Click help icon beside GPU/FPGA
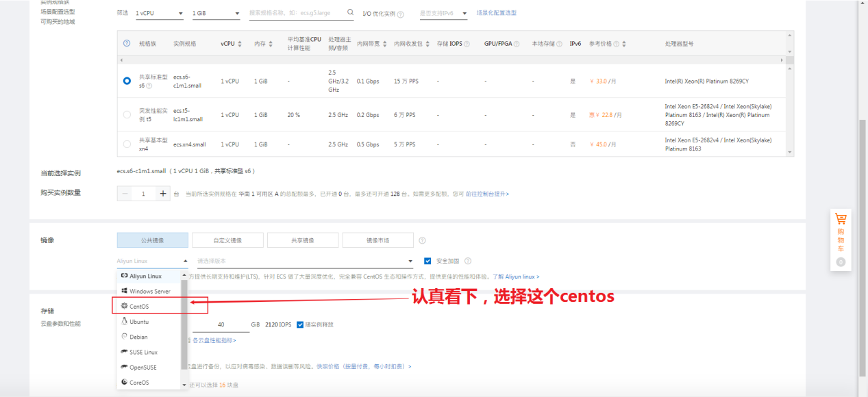This screenshot has width=868, height=397. pyautogui.click(x=517, y=44)
